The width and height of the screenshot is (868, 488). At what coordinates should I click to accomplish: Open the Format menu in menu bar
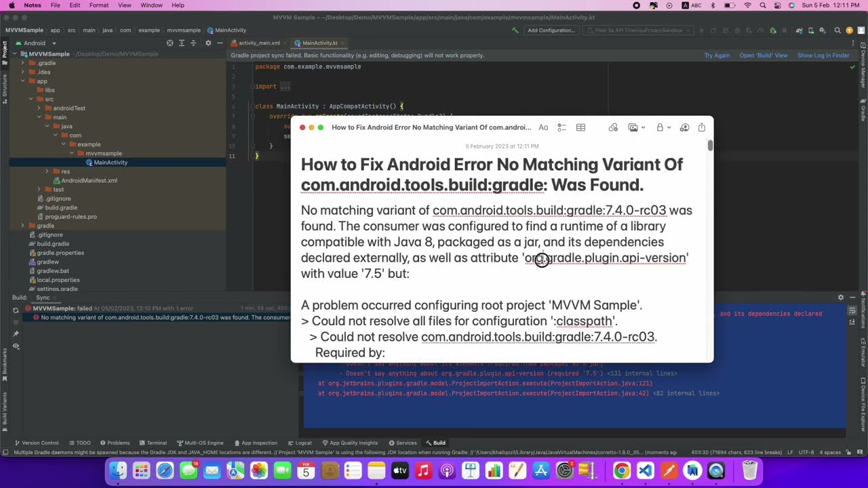point(98,5)
